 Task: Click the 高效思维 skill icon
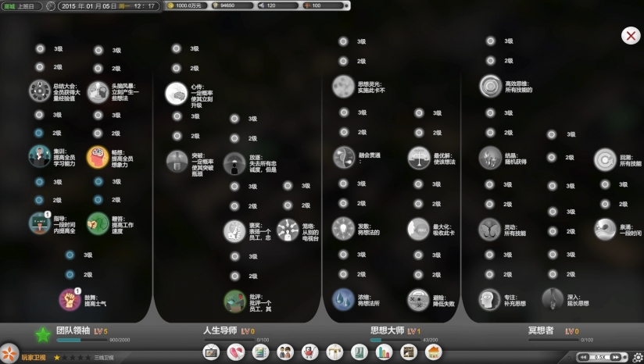point(490,85)
